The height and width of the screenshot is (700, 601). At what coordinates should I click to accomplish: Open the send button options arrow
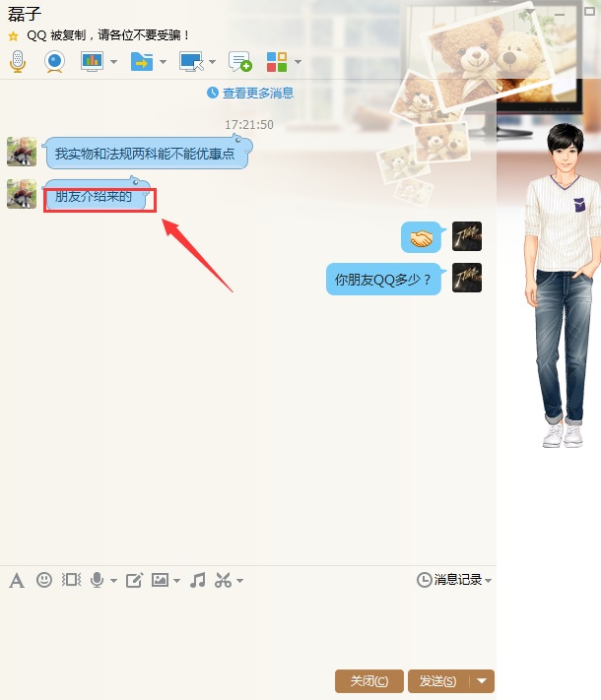[x=482, y=681]
